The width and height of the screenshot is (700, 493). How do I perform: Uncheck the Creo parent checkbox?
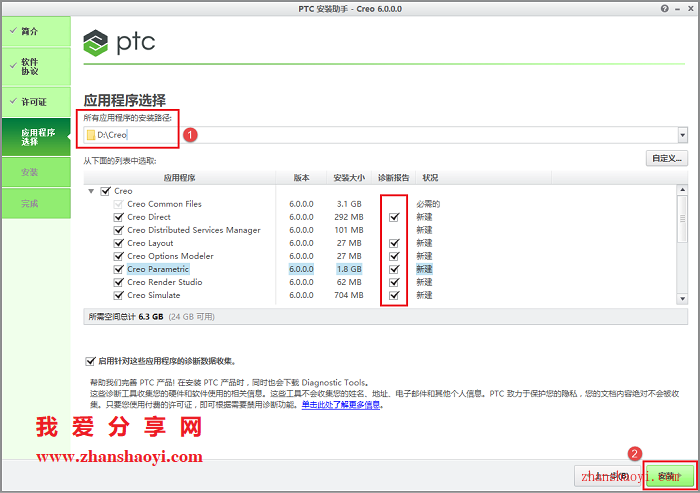tap(105, 191)
